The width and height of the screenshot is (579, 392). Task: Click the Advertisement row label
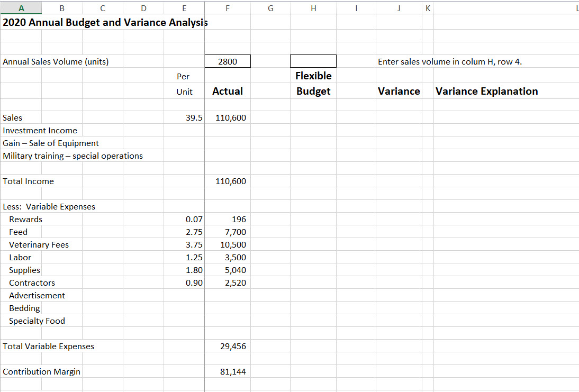(x=37, y=295)
